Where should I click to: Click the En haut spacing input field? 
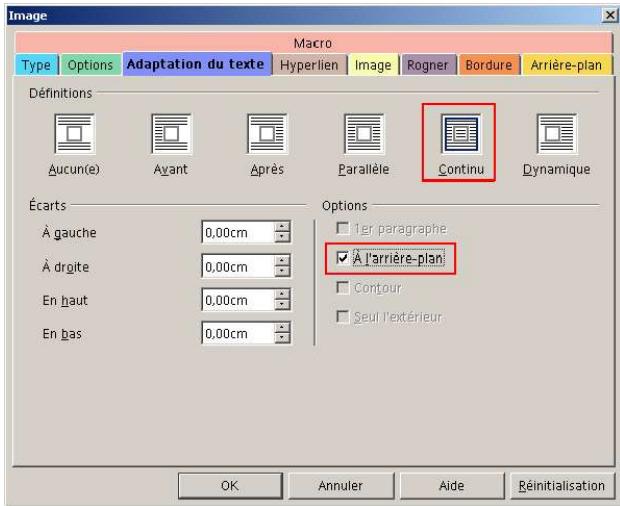[x=238, y=300]
